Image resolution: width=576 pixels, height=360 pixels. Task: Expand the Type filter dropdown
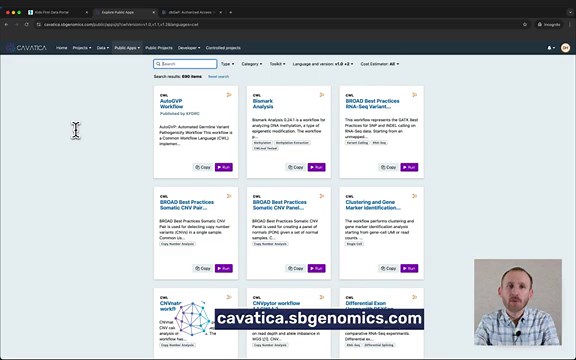point(227,64)
